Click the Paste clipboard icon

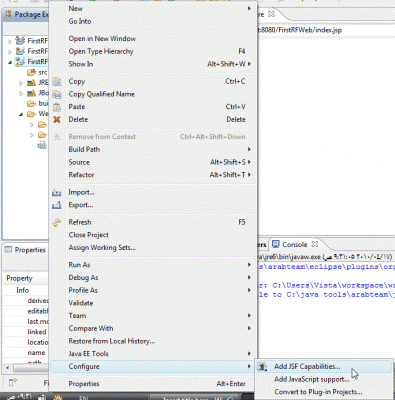(57, 107)
